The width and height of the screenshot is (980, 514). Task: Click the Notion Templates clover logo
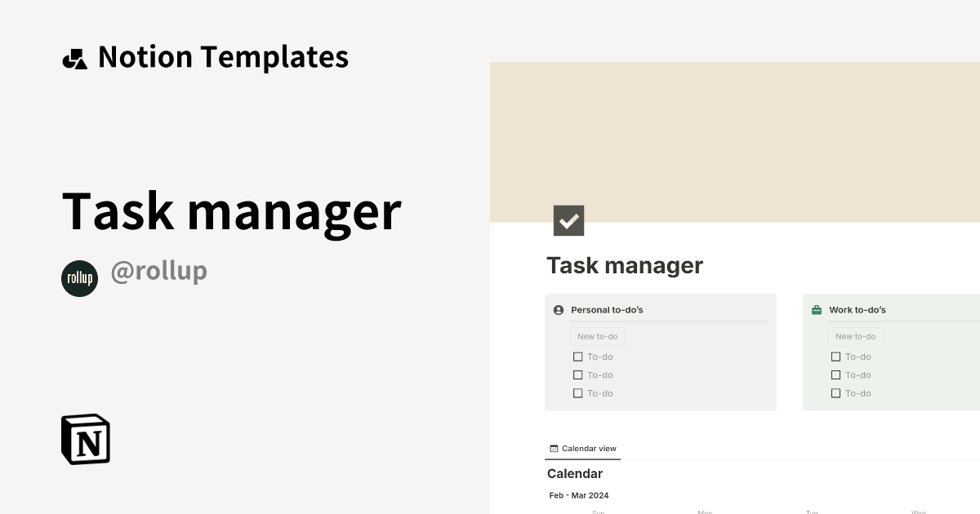[x=74, y=56]
